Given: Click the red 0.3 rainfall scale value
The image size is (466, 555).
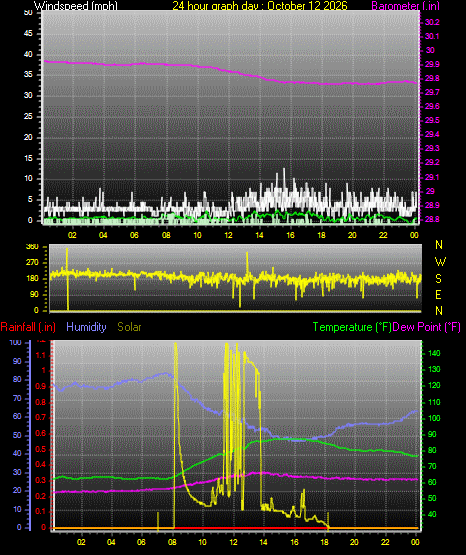Looking at the screenshot, I should 41,480.
